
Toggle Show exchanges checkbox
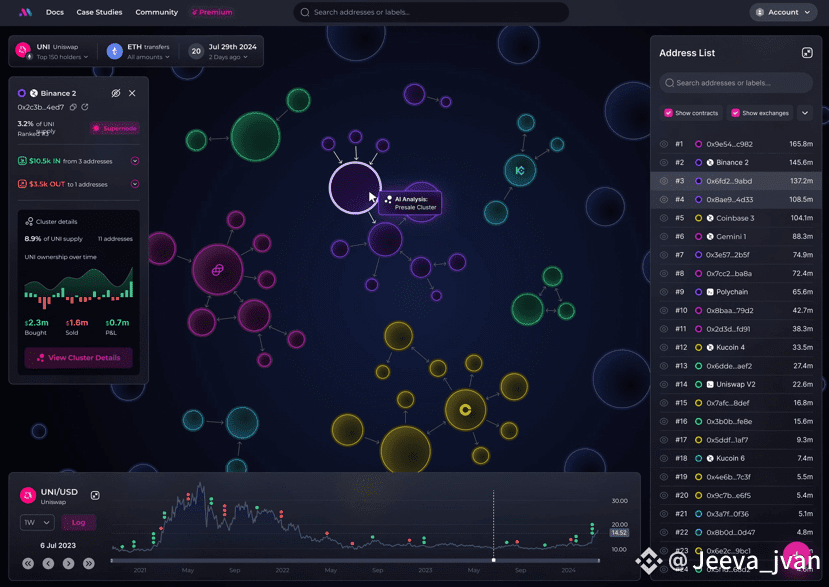pyautogui.click(x=735, y=113)
